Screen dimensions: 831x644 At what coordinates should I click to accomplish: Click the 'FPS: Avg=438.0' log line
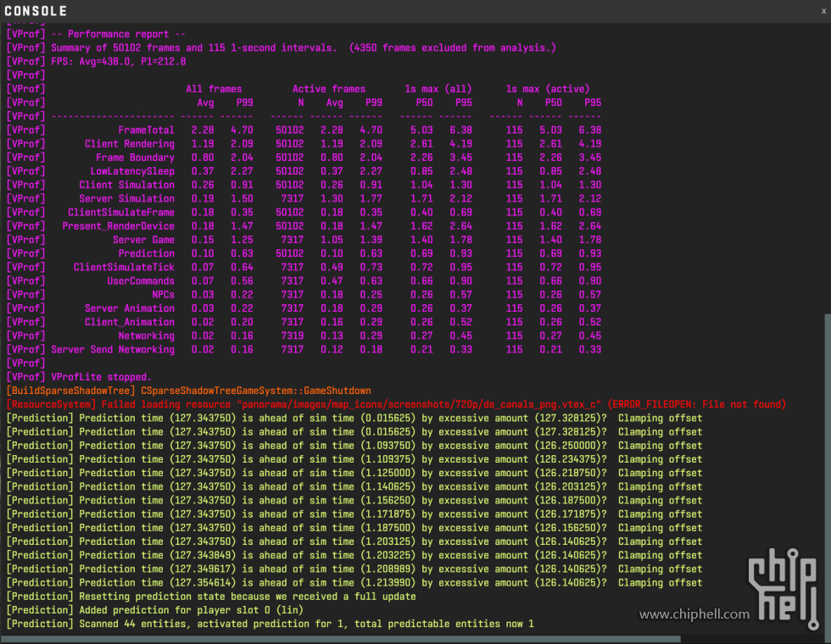tap(119, 61)
